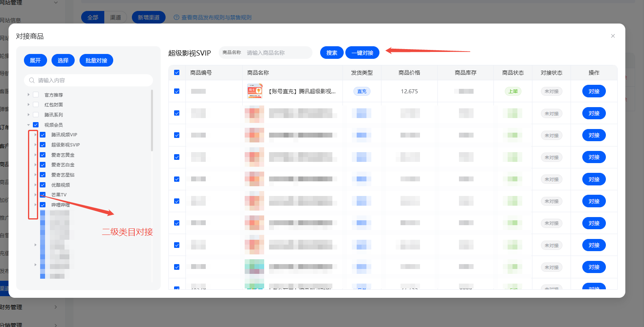The height and width of the screenshot is (327, 644).
Task: Click the 批量对接 button
Action: pyautogui.click(x=96, y=60)
